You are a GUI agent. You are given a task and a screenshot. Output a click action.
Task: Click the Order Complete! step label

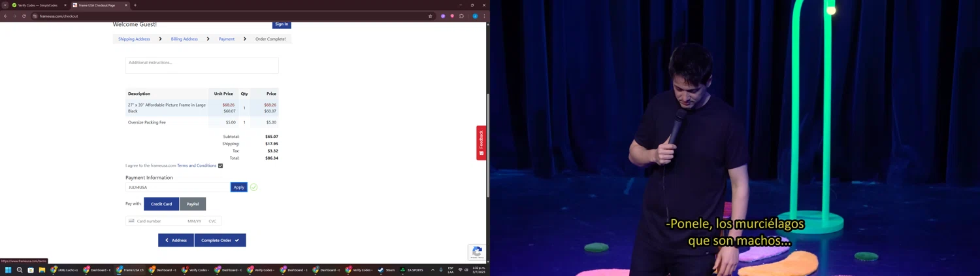tap(270, 39)
